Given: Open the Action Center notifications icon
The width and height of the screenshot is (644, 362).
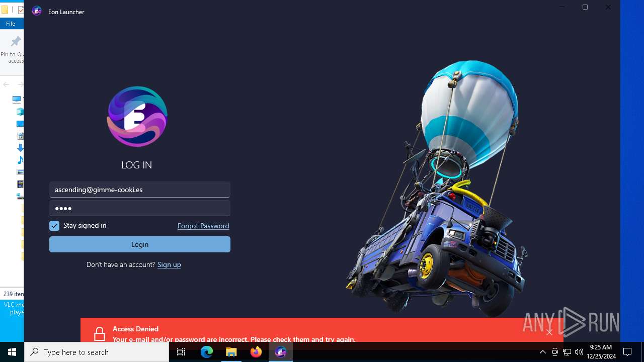Looking at the screenshot, I should [x=627, y=352].
